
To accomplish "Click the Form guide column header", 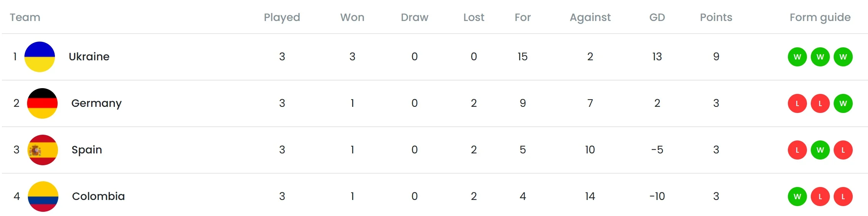I will click(x=820, y=18).
